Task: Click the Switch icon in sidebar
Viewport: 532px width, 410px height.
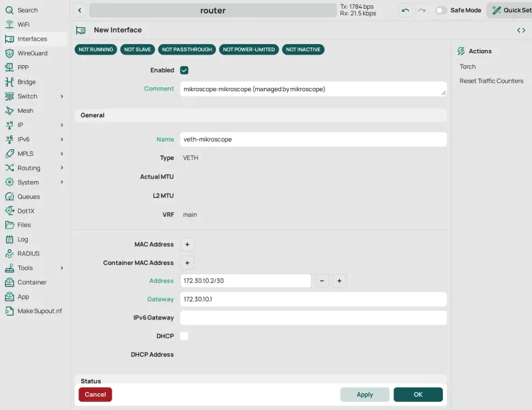Action: pos(9,97)
